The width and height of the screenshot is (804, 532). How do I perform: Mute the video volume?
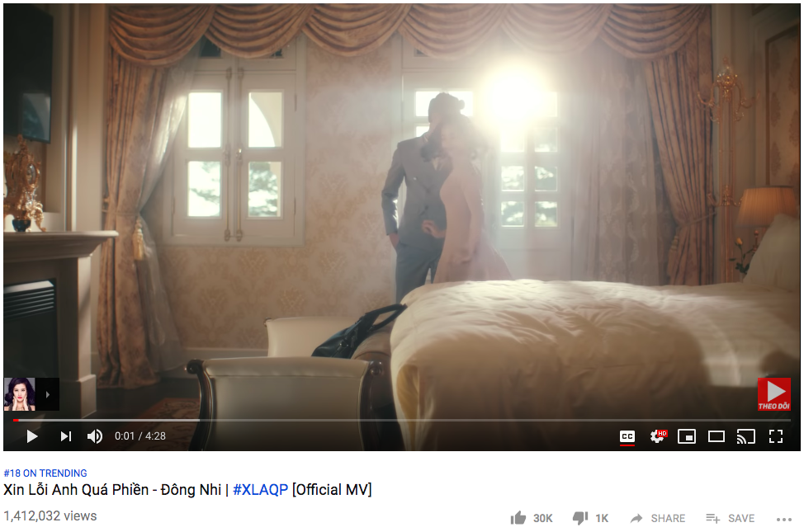tap(95, 436)
